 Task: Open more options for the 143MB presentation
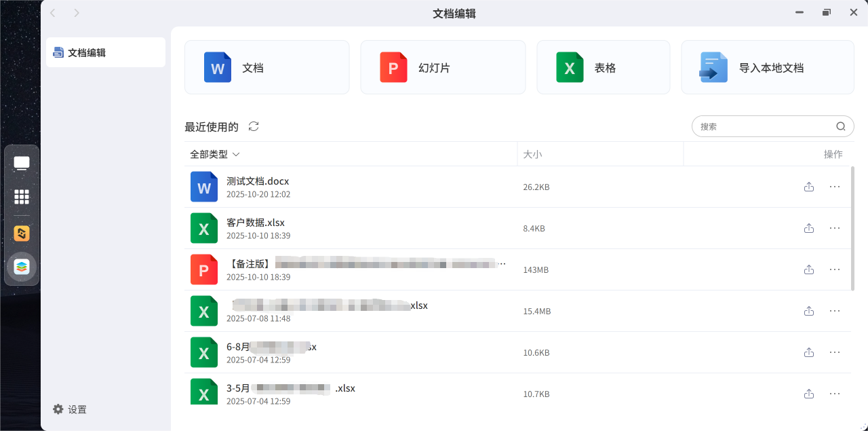point(835,269)
